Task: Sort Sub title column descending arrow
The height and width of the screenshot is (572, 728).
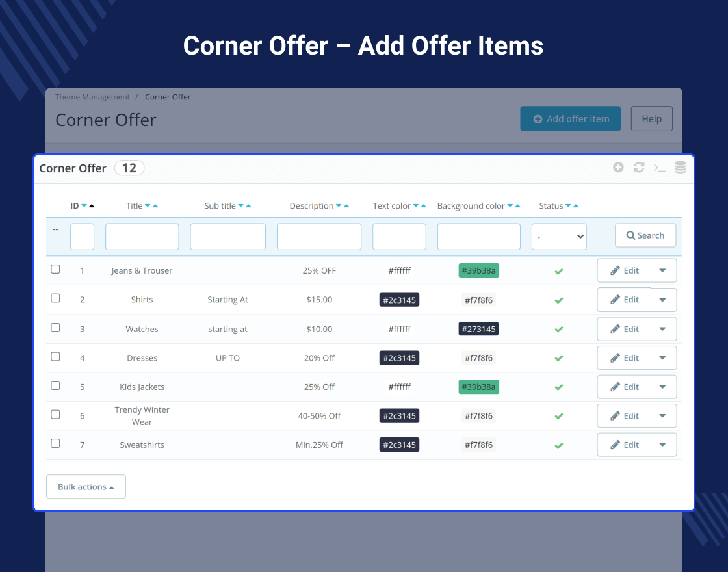Action: (x=241, y=205)
